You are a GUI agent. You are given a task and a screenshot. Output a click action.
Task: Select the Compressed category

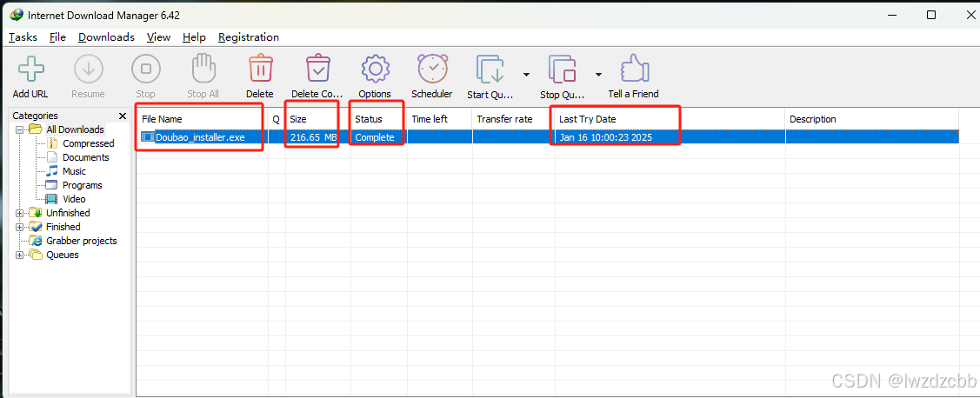pos(88,143)
